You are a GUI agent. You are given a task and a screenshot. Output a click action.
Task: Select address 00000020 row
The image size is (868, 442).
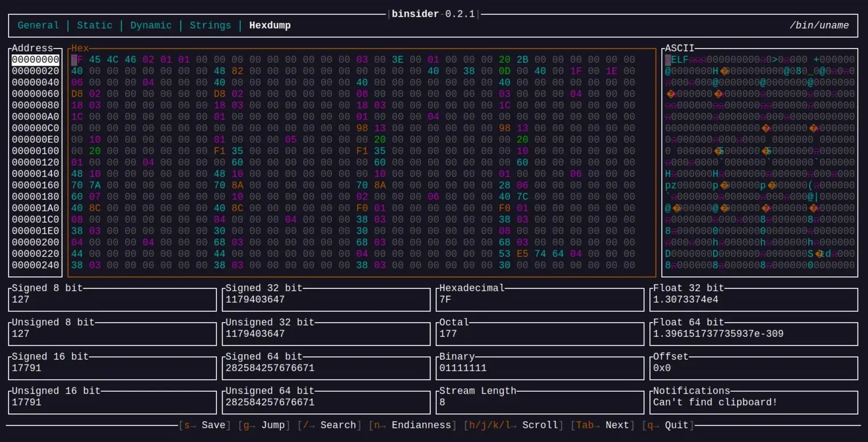tap(35, 71)
